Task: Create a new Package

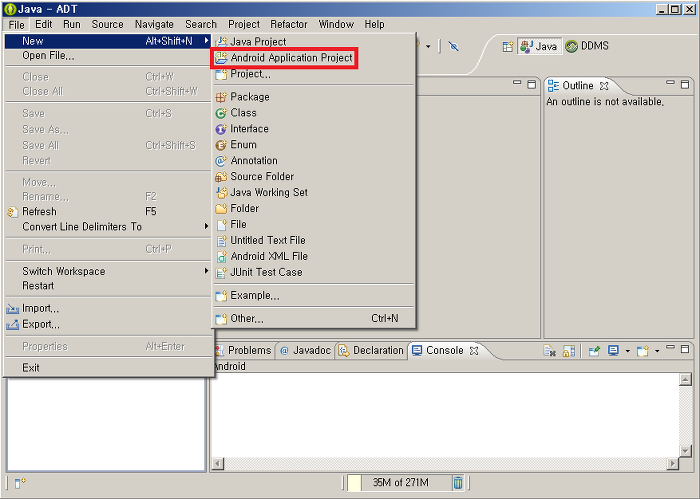Action: coord(250,97)
